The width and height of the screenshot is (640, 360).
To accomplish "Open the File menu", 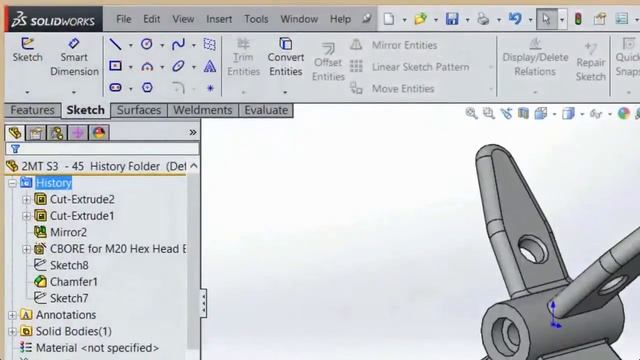I will (124, 19).
